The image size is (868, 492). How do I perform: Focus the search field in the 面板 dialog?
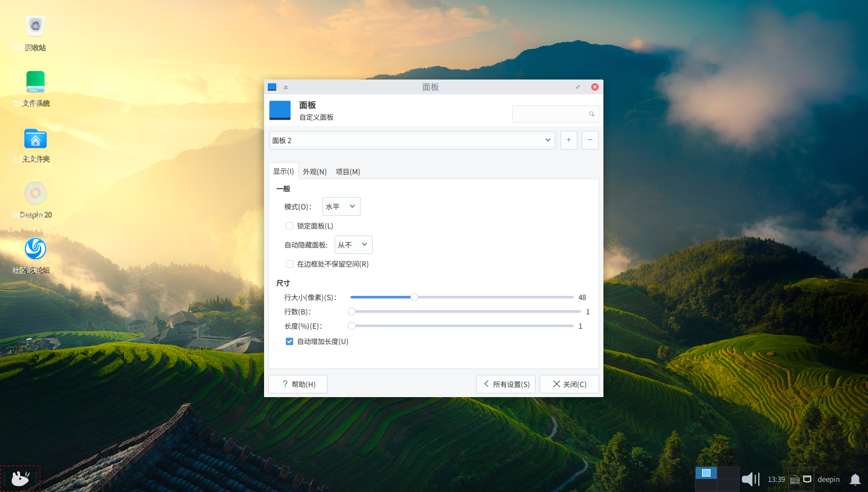(x=556, y=114)
